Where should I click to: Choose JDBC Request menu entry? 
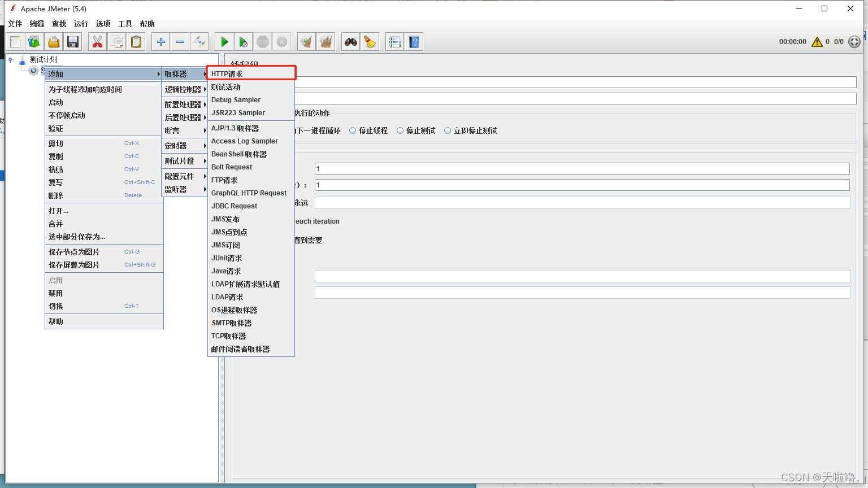[251, 206]
